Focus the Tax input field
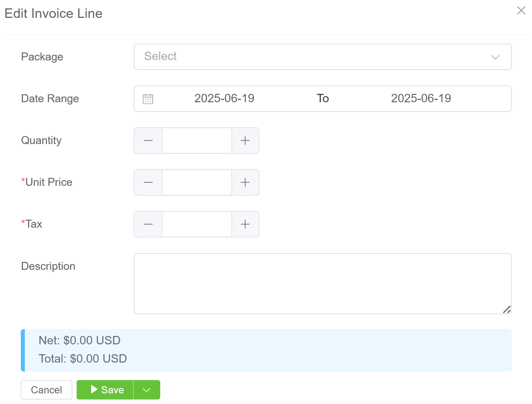532x404 pixels. coord(197,224)
